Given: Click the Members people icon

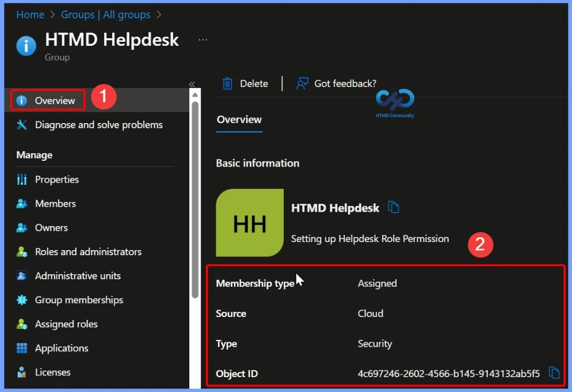Looking at the screenshot, I should (x=22, y=204).
